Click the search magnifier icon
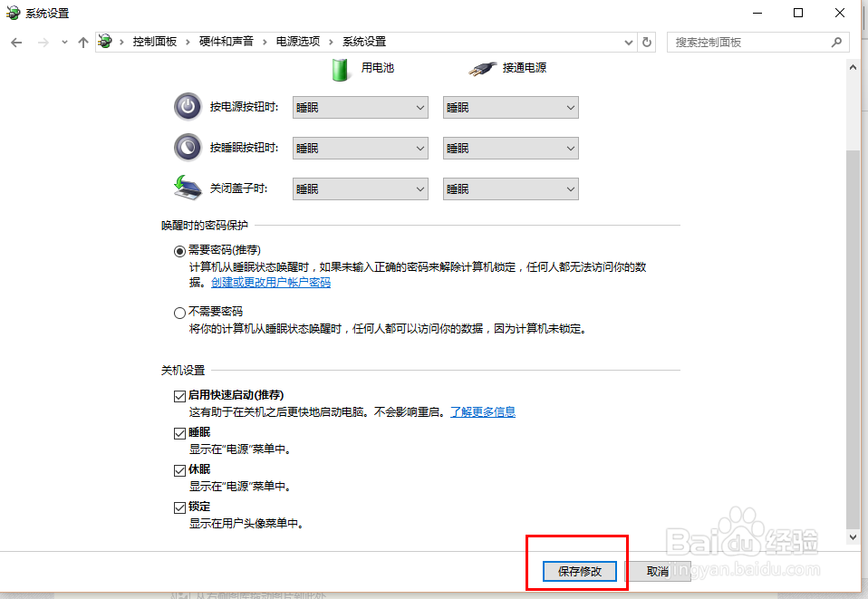 (x=835, y=42)
